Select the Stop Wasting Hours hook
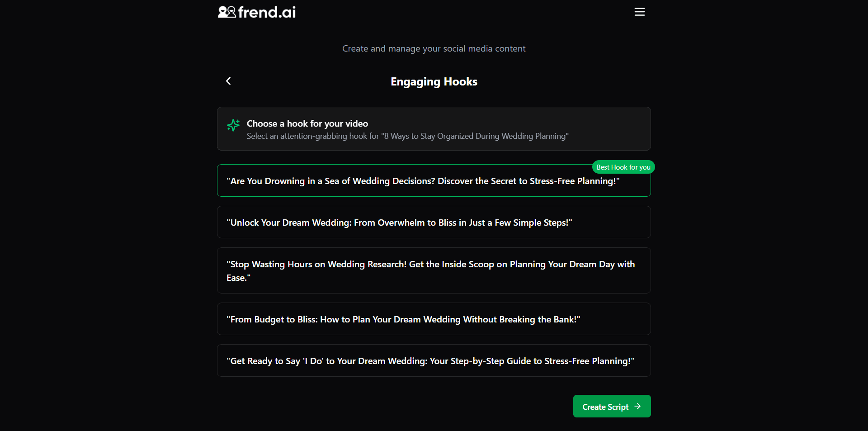The height and width of the screenshot is (431, 868). tap(430, 270)
